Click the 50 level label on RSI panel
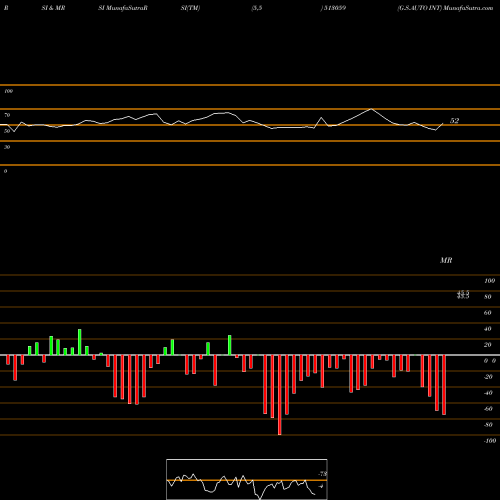 [x=7, y=131]
